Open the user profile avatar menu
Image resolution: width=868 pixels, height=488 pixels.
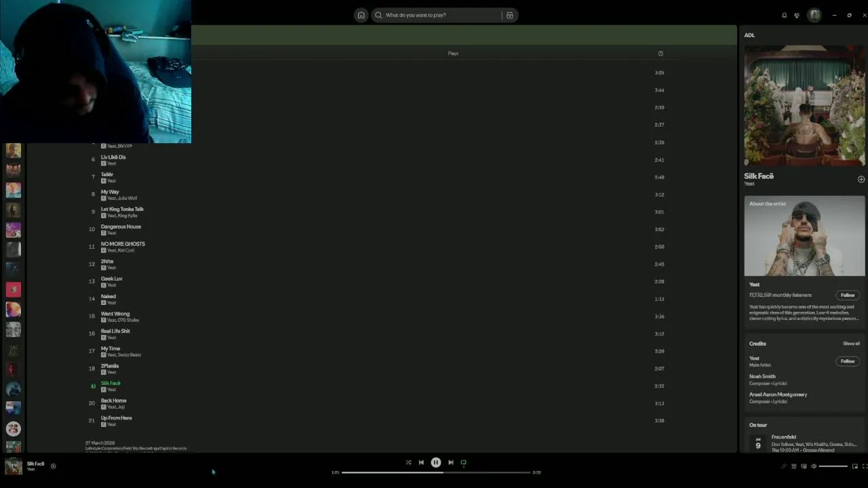(x=814, y=15)
